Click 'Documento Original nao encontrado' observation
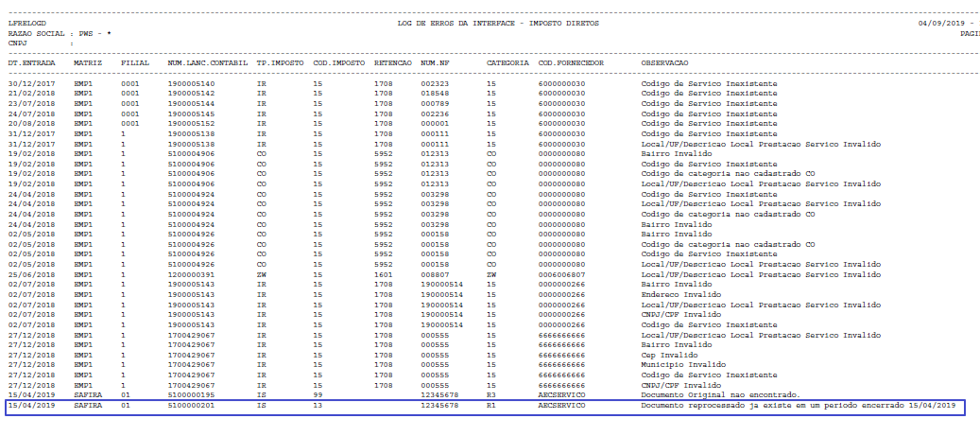 721,395
